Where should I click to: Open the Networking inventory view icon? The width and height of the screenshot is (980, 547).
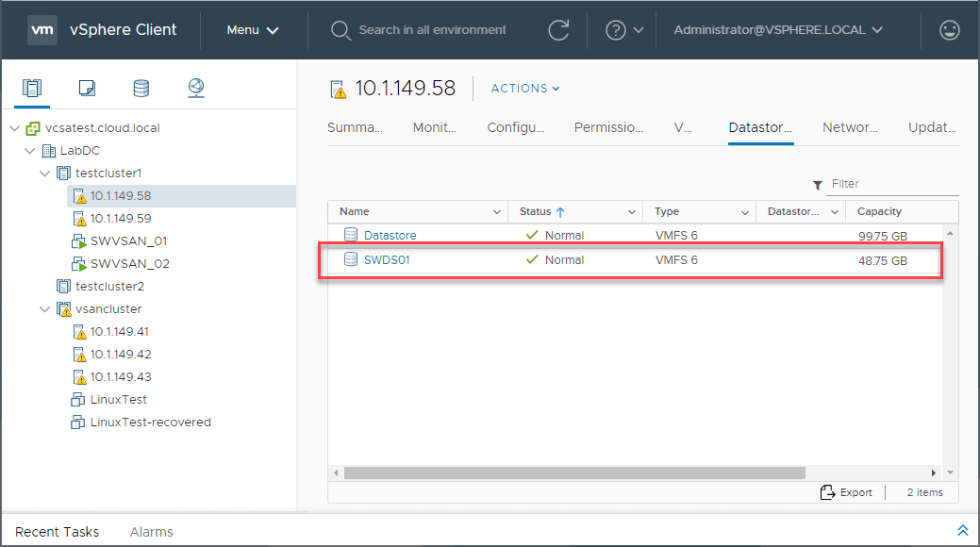(195, 89)
